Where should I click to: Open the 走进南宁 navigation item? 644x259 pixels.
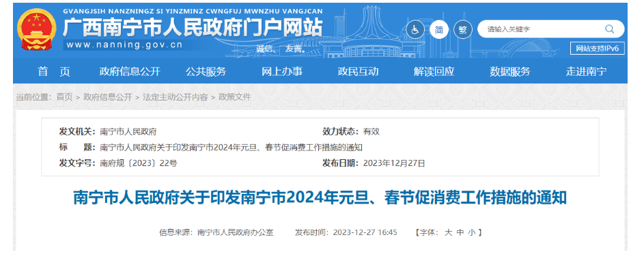586,72
